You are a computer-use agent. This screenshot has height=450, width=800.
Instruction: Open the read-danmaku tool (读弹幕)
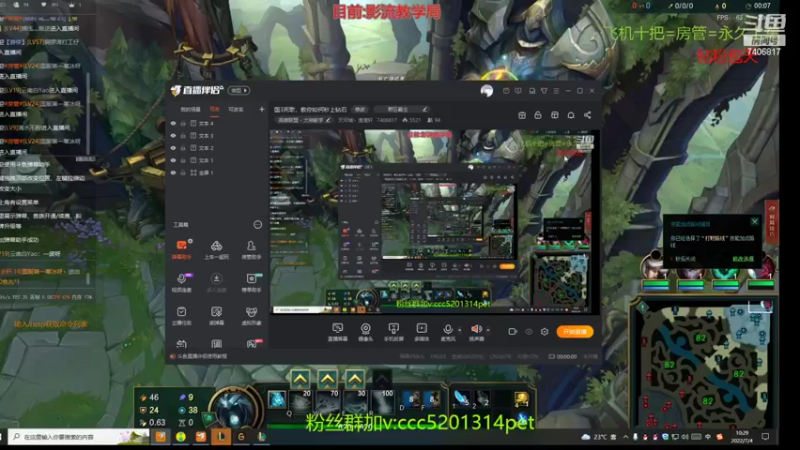[216, 316]
